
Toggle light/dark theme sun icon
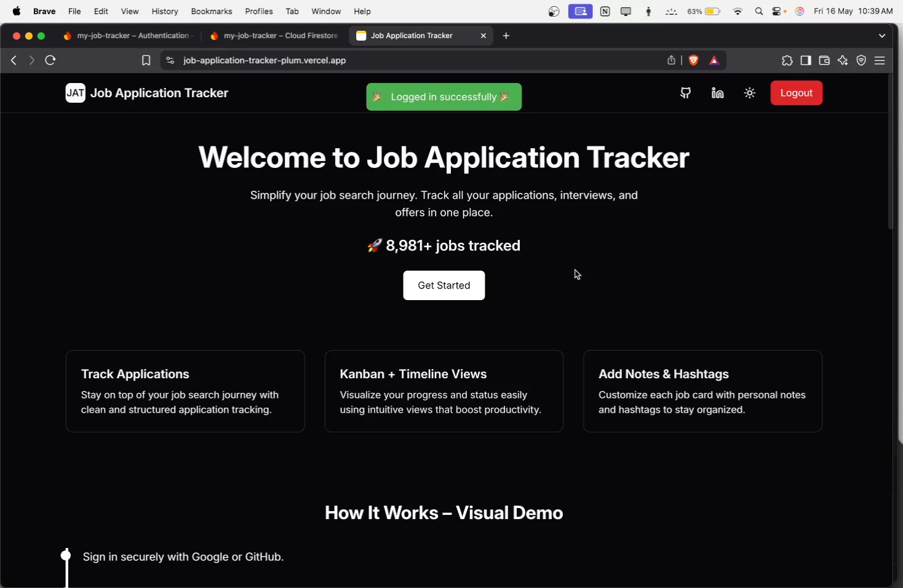coord(749,93)
